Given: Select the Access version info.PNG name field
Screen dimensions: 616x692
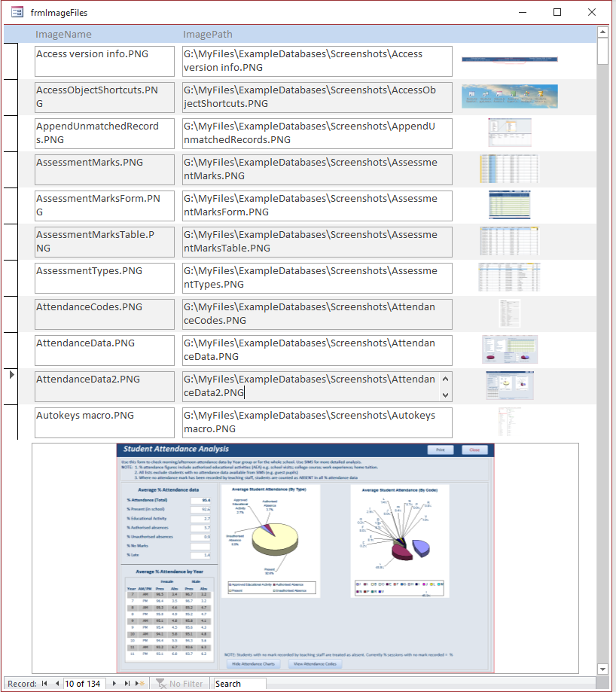Looking at the screenshot, I should pos(105,61).
